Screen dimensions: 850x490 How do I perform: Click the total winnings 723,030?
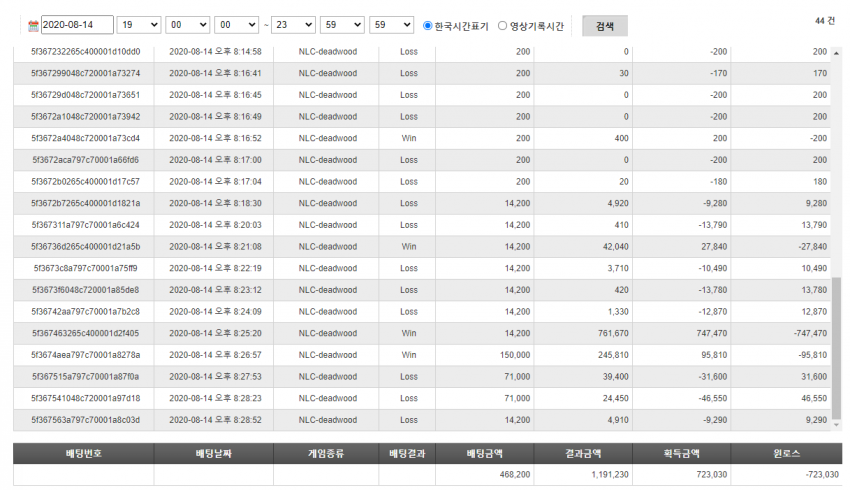(x=712, y=474)
